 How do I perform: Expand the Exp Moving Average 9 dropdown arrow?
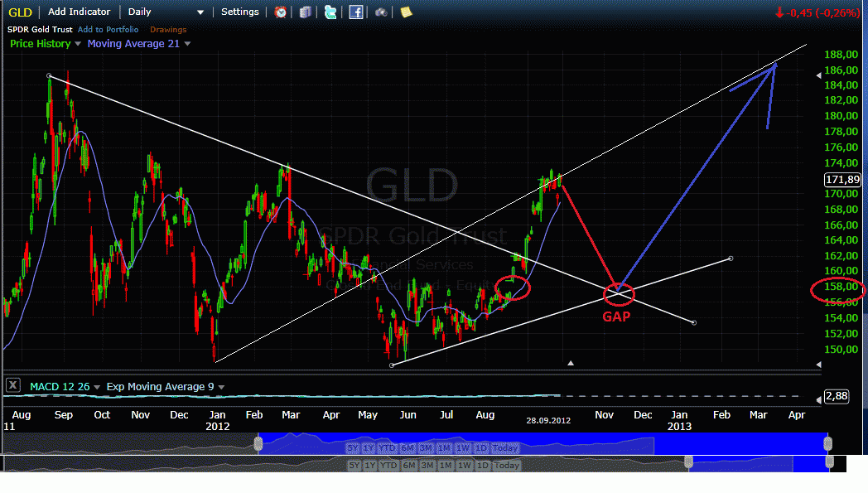(x=221, y=387)
